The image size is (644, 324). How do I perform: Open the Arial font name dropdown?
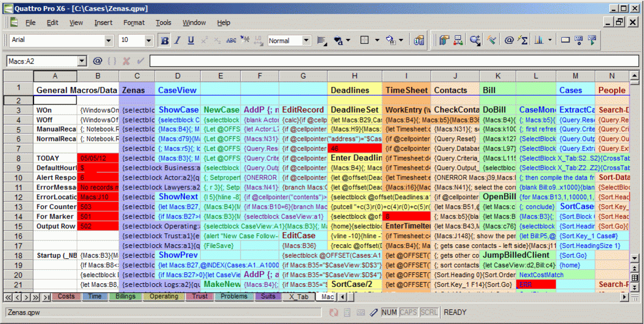[x=108, y=41]
